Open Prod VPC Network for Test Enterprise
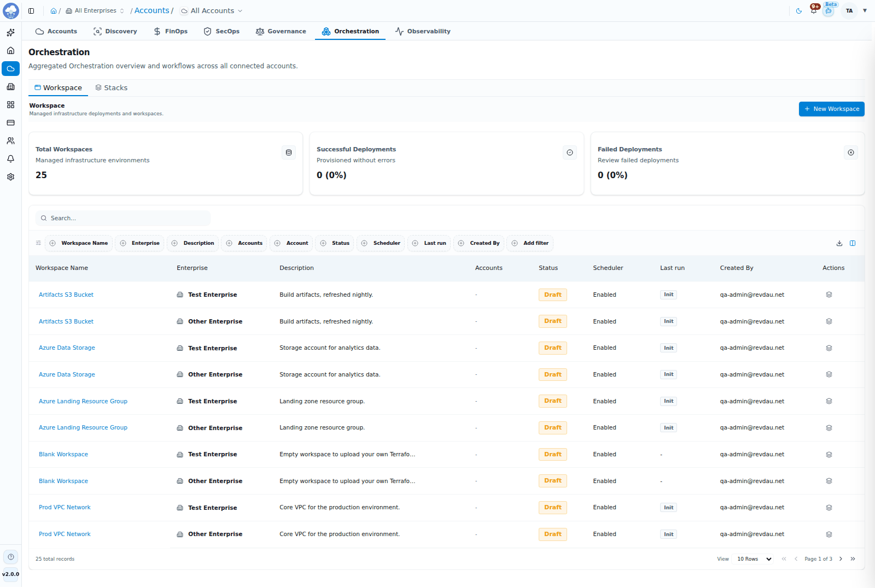The width and height of the screenshot is (875, 588). click(65, 508)
